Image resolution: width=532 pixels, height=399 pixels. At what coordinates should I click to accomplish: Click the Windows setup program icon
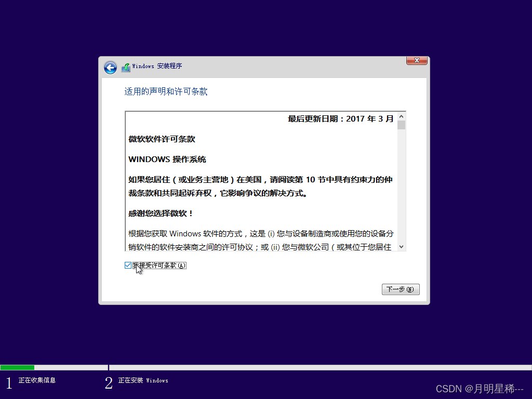pos(126,67)
